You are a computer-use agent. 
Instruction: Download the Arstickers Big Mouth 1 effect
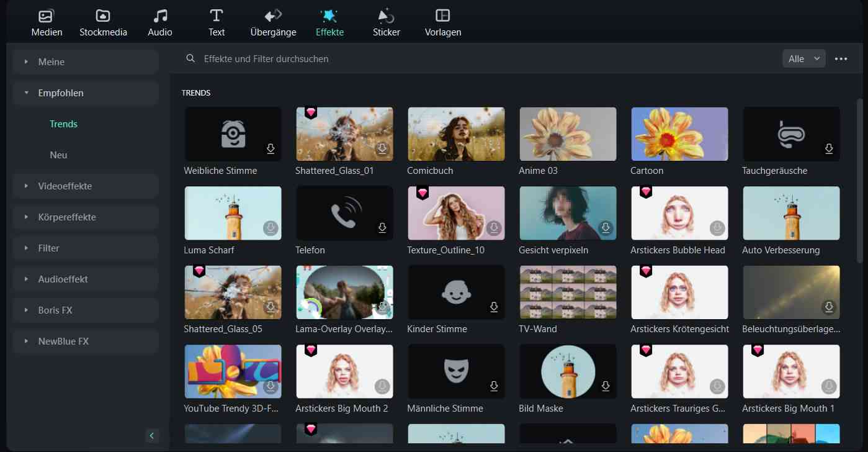[x=829, y=386]
